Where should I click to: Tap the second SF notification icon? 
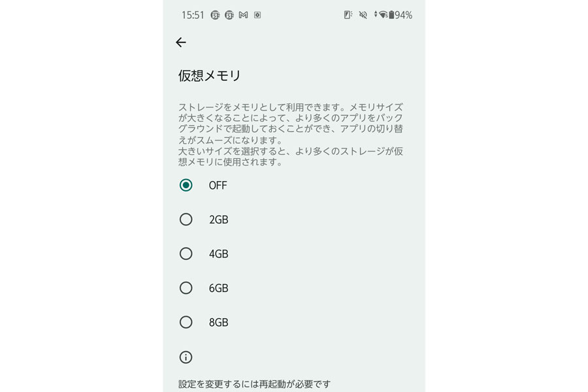[x=229, y=15]
